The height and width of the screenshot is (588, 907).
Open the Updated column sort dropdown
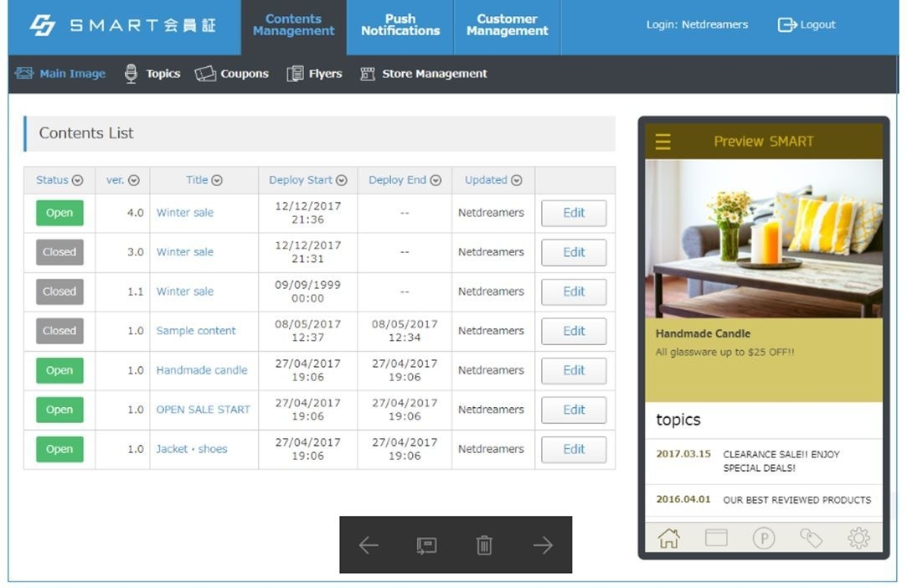pyautogui.click(x=517, y=180)
